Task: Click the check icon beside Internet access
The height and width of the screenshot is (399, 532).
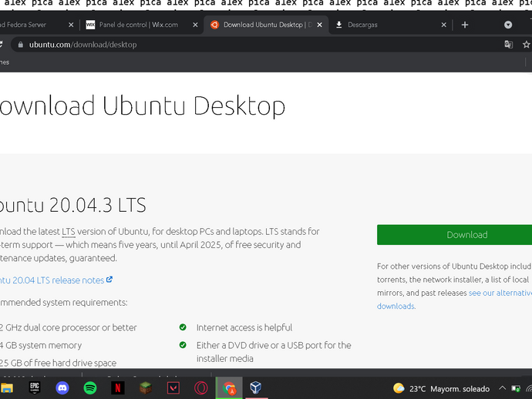Action: click(183, 327)
